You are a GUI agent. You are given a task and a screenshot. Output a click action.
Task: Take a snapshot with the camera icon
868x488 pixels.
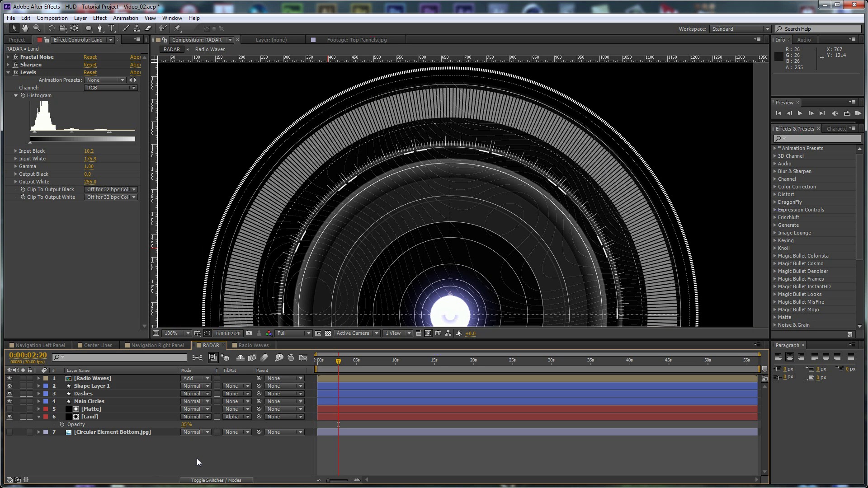[249, 333]
